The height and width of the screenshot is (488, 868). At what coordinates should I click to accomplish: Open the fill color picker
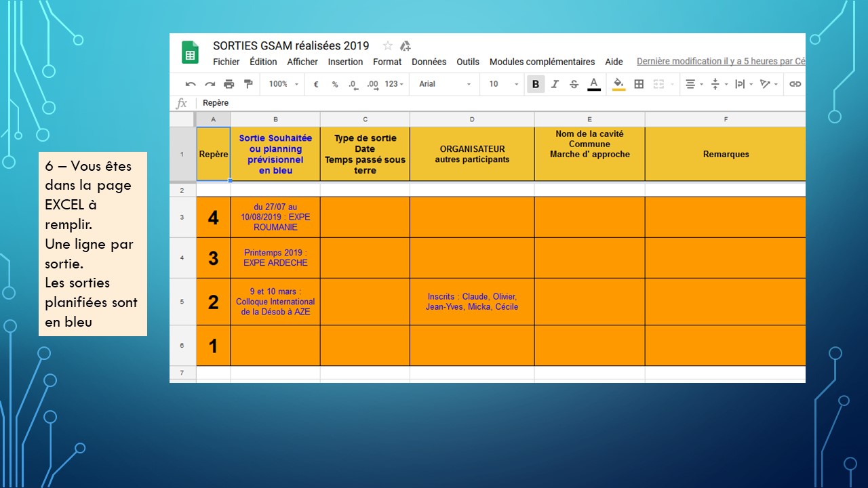pyautogui.click(x=618, y=84)
